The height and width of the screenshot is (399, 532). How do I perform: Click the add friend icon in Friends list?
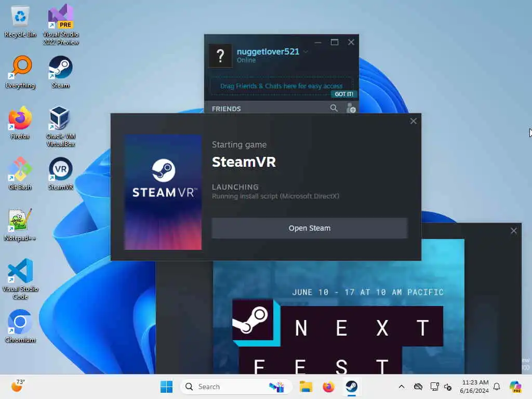click(351, 108)
